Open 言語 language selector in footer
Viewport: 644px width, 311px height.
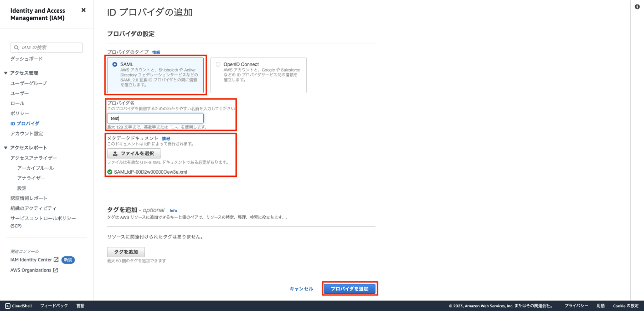(x=80, y=306)
